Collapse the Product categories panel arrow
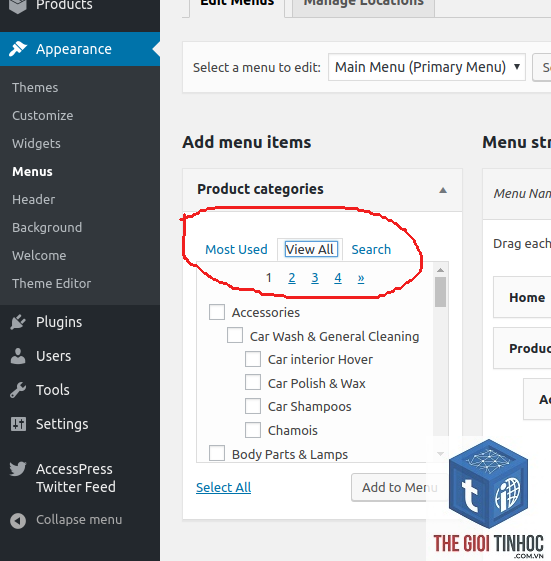 443,190
